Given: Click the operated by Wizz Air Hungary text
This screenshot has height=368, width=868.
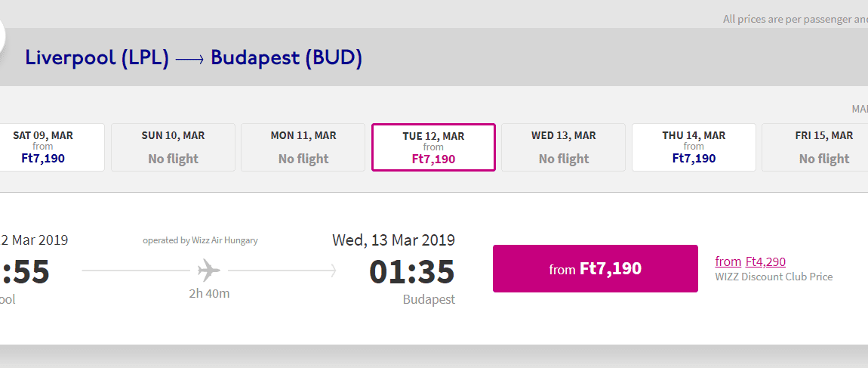Looking at the screenshot, I should [x=200, y=240].
